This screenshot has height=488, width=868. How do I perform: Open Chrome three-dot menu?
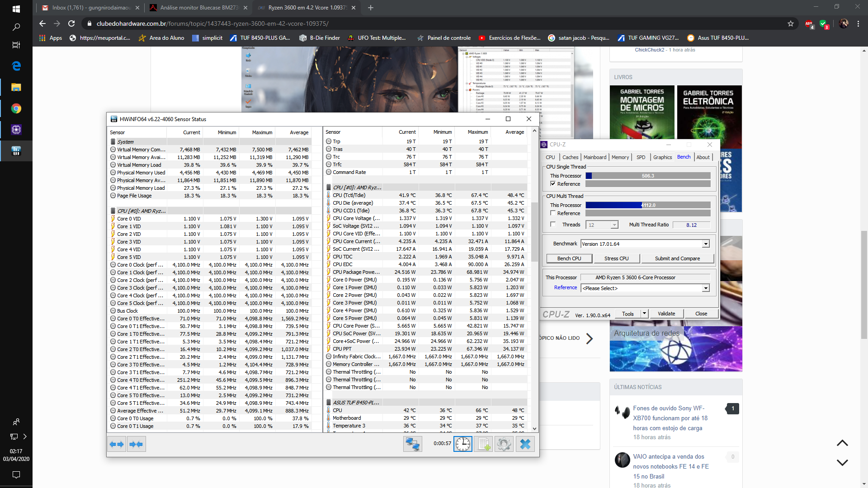click(858, 23)
